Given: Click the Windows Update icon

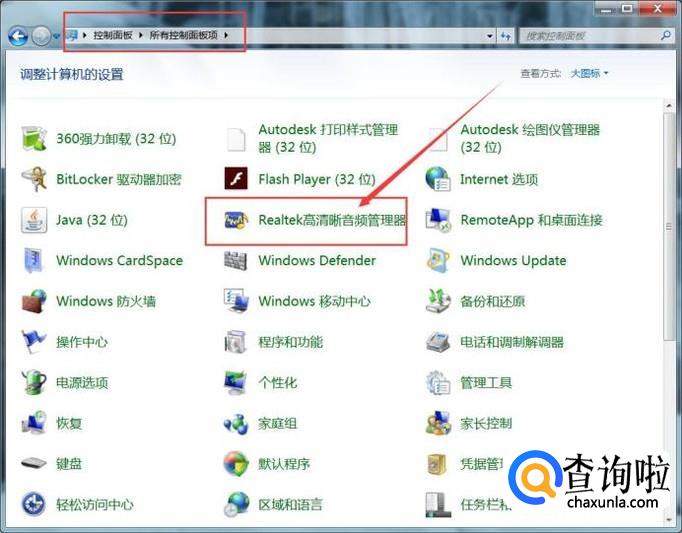Looking at the screenshot, I should [x=438, y=260].
